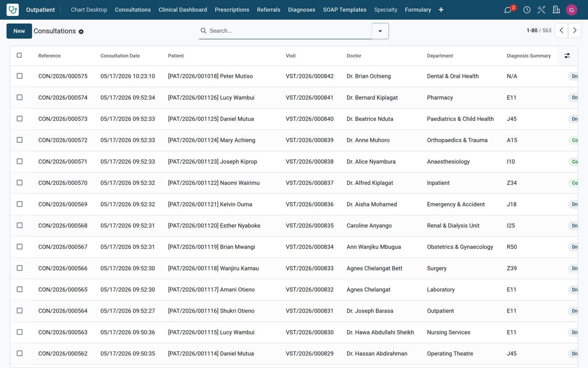Click the Outpatient app name link

(40, 10)
